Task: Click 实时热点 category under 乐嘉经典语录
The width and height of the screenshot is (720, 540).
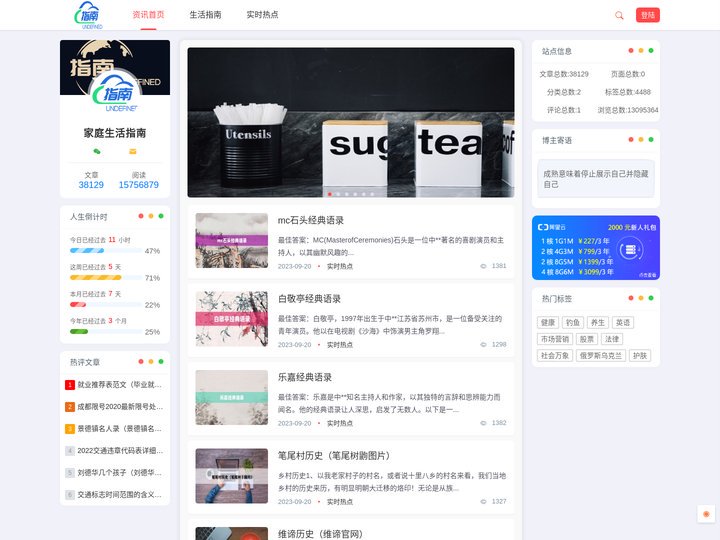Action: [x=340, y=423]
